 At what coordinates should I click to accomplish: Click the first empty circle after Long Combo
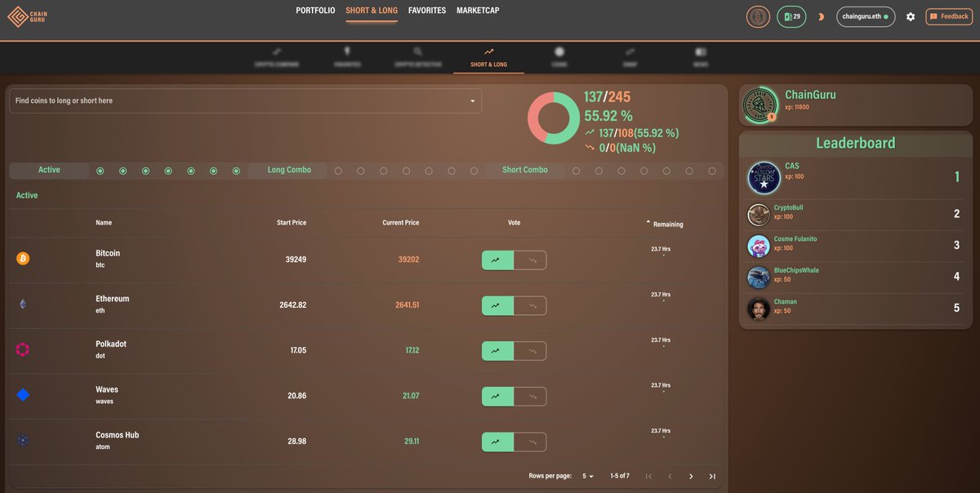click(x=338, y=171)
